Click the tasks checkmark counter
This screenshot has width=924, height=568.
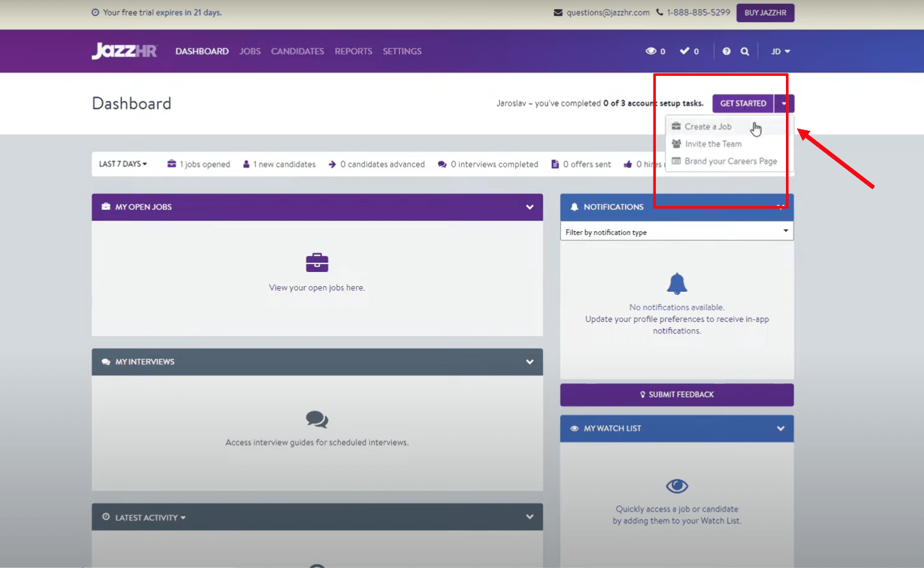689,51
